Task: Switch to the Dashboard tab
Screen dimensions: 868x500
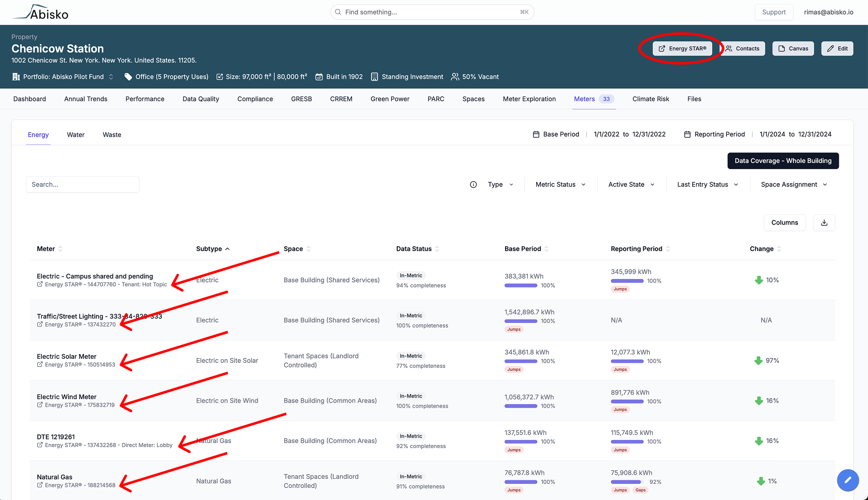Action: pyautogui.click(x=30, y=99)
